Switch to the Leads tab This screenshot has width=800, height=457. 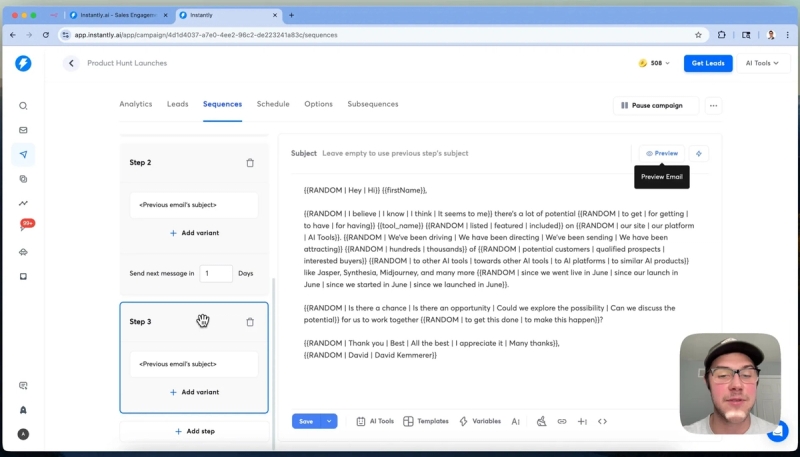(178, 104)
